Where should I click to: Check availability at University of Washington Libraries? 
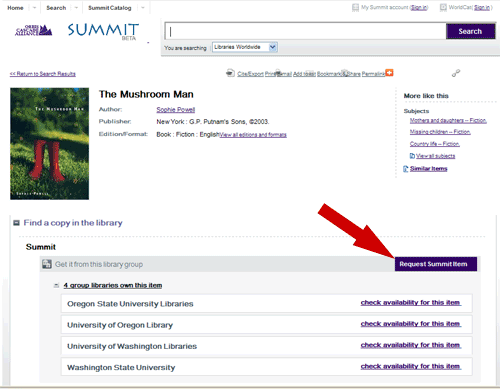pos(411,345)
